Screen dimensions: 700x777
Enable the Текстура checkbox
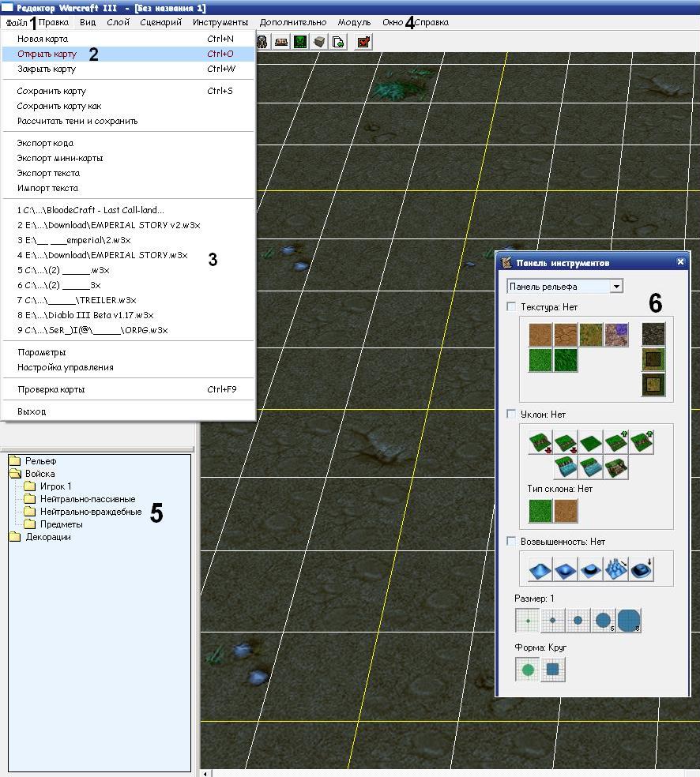pyautogui.click(x=511, y=306)
